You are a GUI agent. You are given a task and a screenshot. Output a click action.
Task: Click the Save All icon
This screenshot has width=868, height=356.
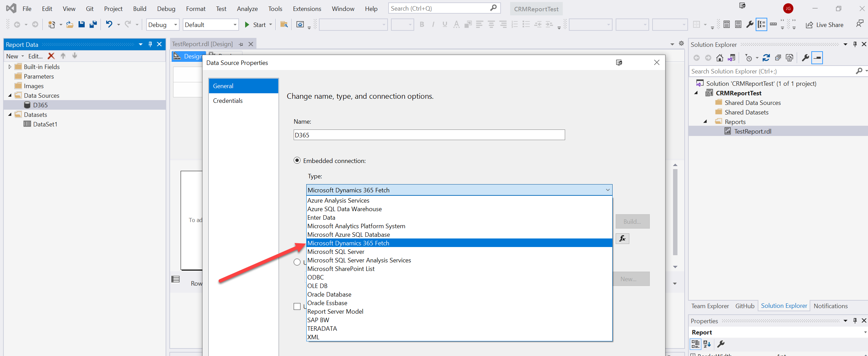tap(93, 25)
